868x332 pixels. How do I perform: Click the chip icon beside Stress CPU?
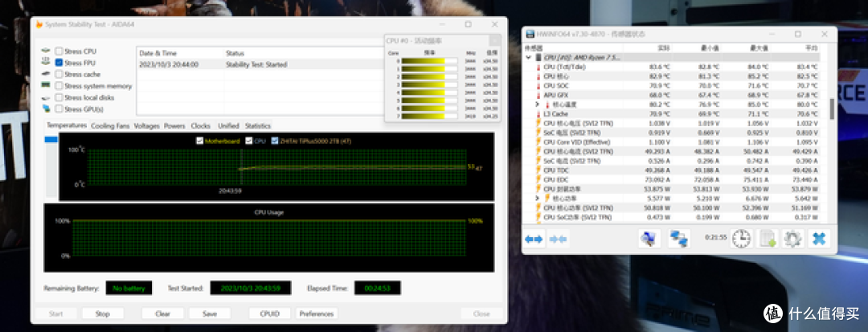click(45, 51)
